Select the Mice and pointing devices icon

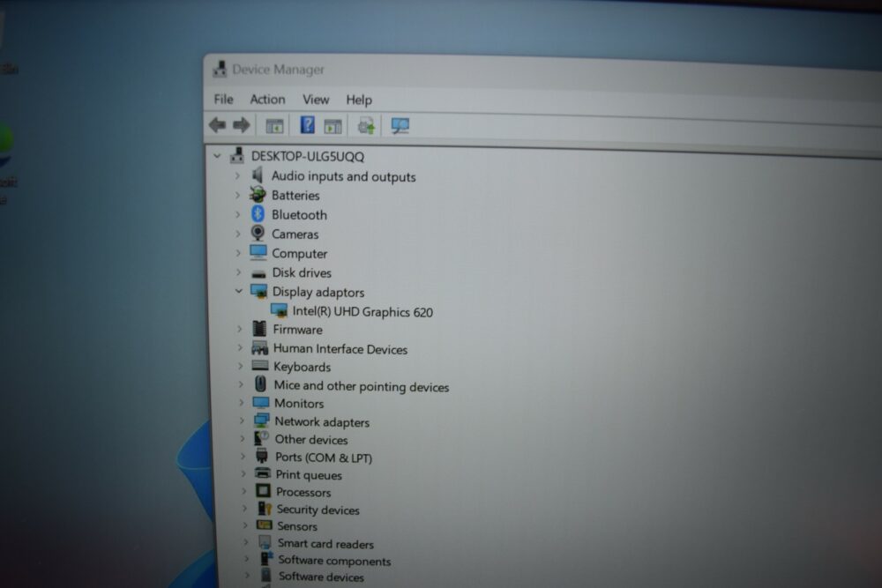(260, 384)
